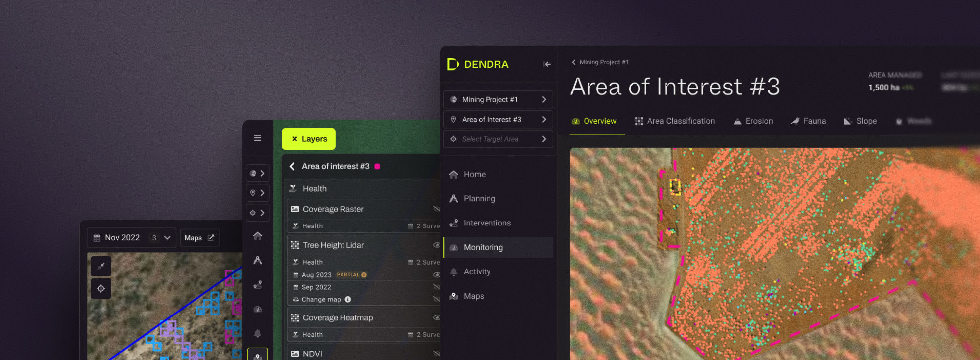The image size is (980, 360).
Task: Expand the Mining Project #1 selector
Action: 498,99
